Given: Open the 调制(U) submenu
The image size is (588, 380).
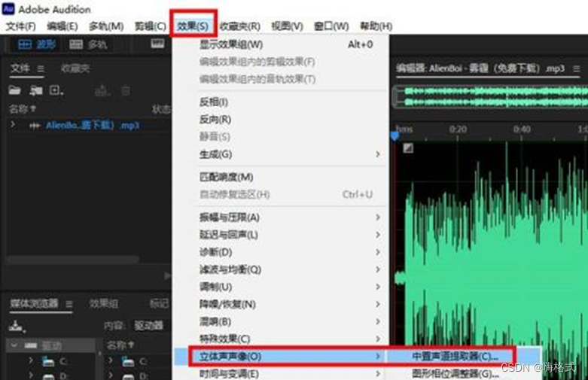Looking at the screenshot, I should (279, 287).
